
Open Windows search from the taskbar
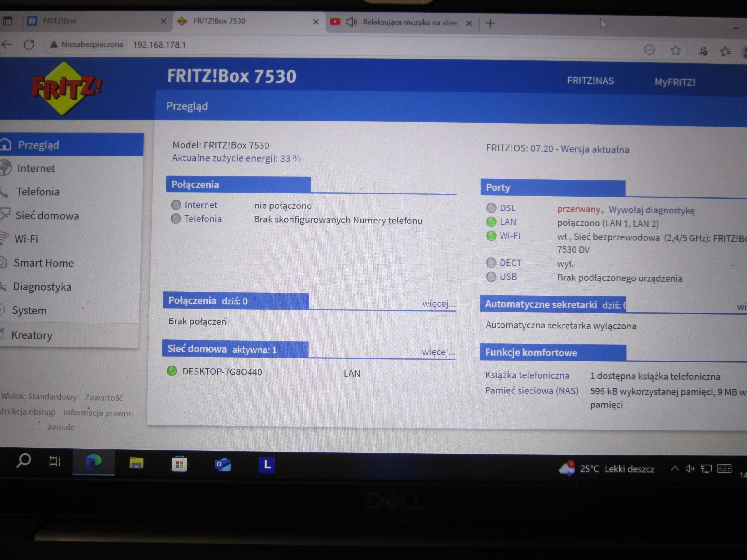tap(23, 460)
